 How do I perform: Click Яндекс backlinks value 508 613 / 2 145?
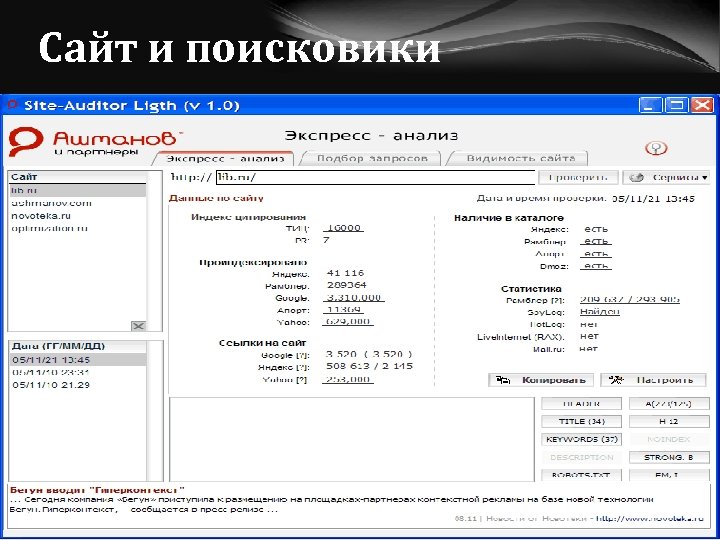[369, 366]
